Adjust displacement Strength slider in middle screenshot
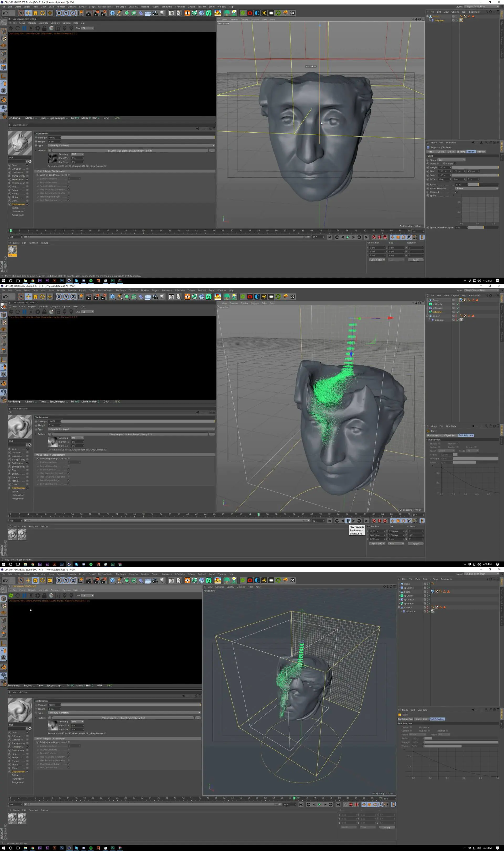504x851 pixels. click(x=138, y=421)
